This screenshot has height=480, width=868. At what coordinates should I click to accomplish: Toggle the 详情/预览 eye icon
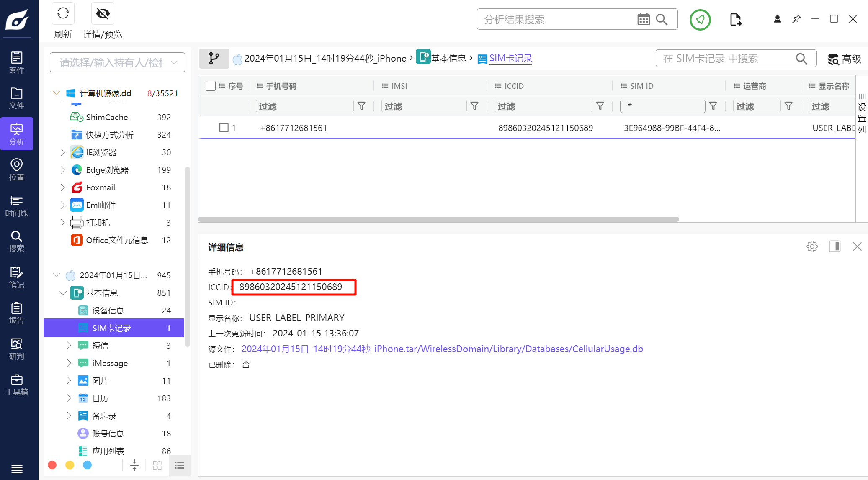point(103,13)
